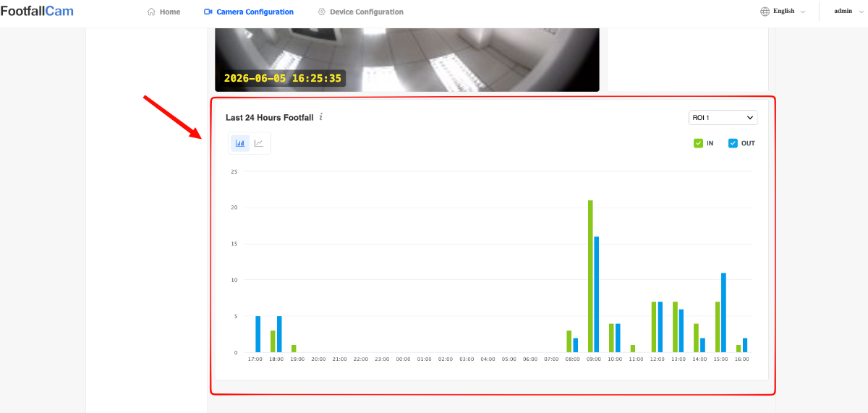Click the Home house icon
Screen dimensions: 868x413
coord(151,12)
